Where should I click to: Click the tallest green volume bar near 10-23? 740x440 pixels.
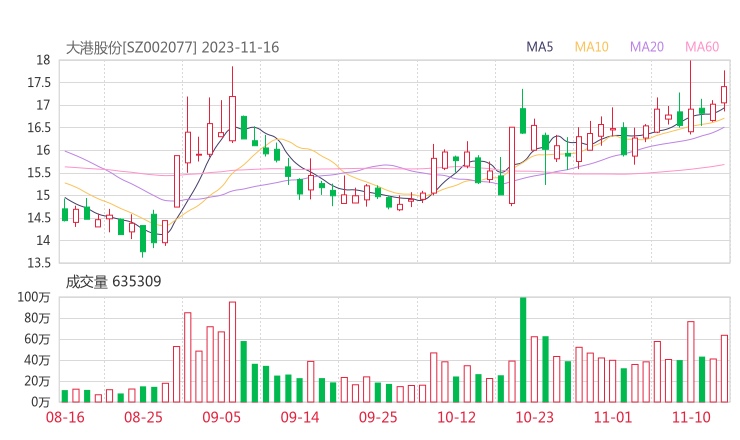(523, 350)
